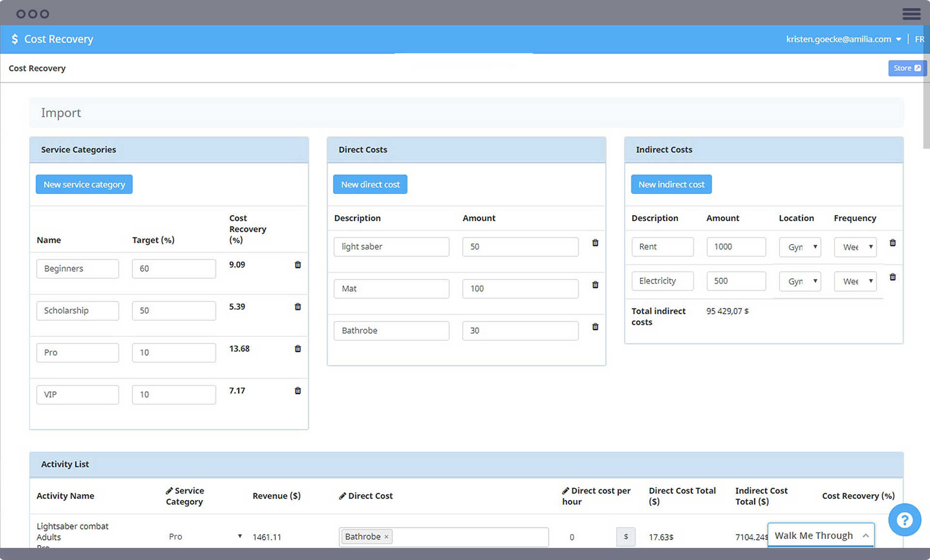Open the kristen.goecke@amilia.com account menu

(x=843, y=39)
